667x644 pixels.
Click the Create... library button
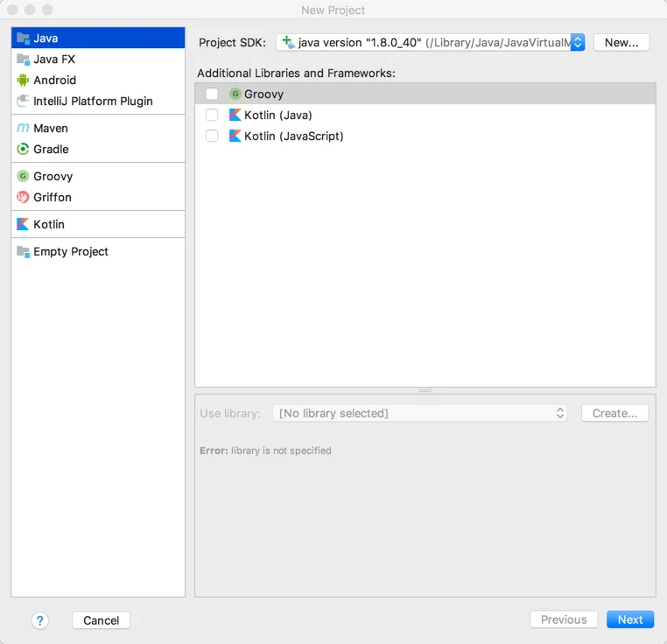[x=614, y=413]
